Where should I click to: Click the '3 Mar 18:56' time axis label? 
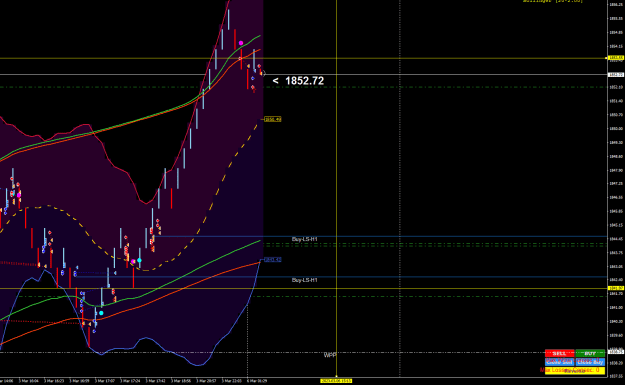coord(181,381)
